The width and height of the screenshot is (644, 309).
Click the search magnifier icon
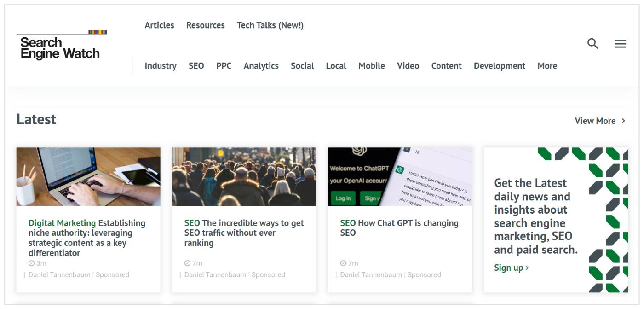coord(592,44)
